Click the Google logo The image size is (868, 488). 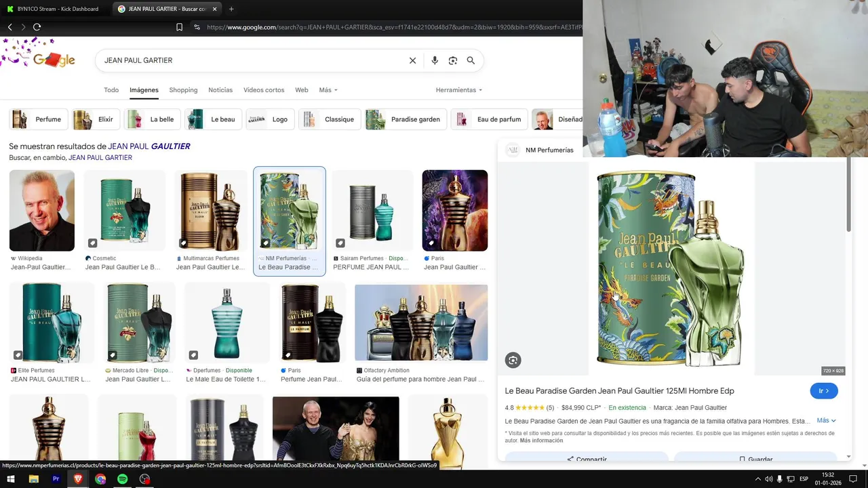tap(54, 60)
